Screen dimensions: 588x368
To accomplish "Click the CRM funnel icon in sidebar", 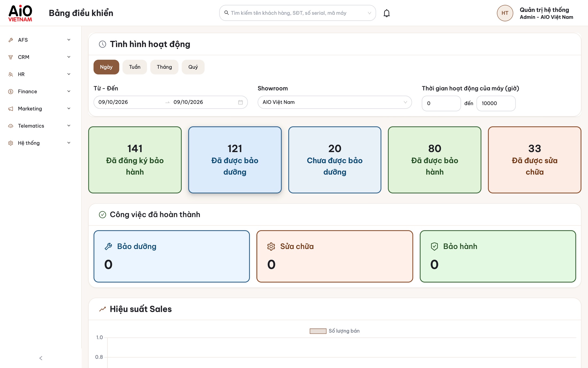I will click(11, 57).
